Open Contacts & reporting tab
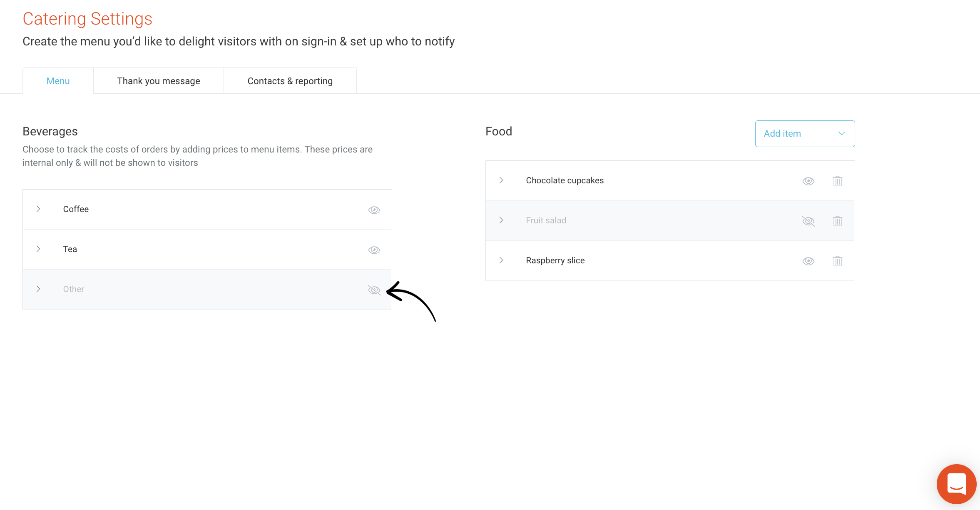Viewport: 980px width, 510px height. coord(290,81)
